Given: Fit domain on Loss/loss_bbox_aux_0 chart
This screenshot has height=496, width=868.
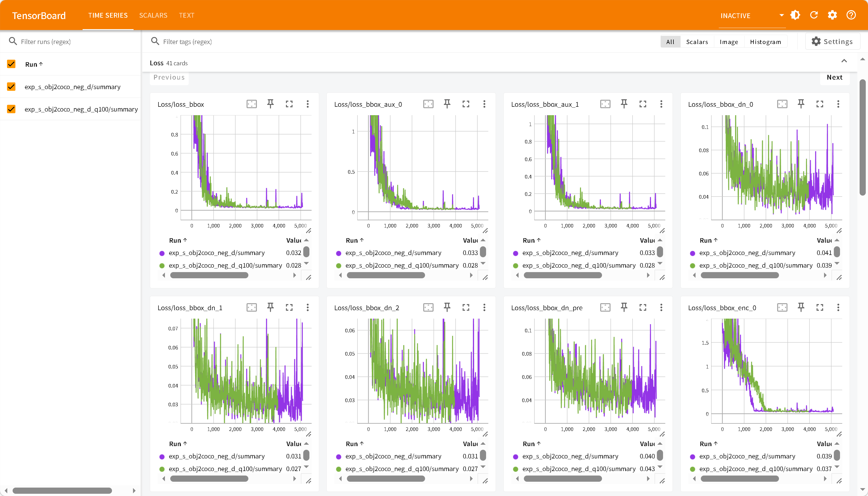Looking at the screenshot, I should coord(428,104).
